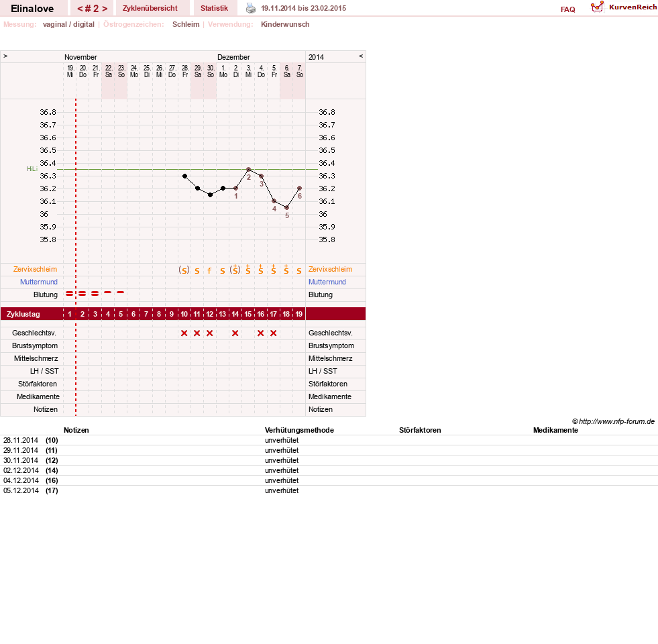Viewport: 658px width, 644px height.
Task: Click the light bleeding marker on day 5
Action: 121,292
